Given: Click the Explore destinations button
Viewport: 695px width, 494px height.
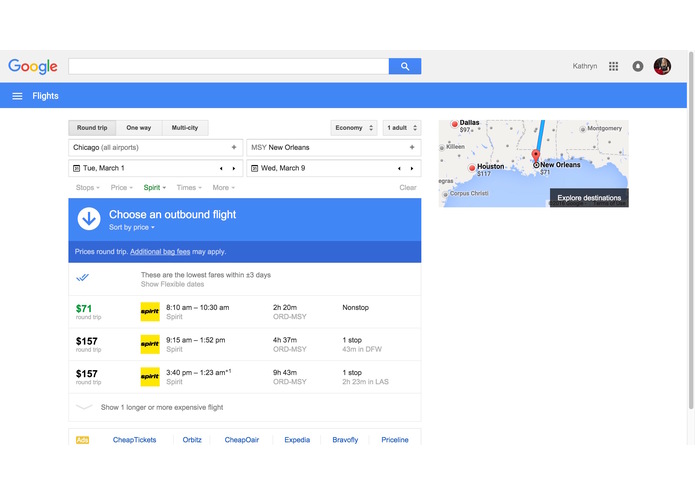Looking at the screenshot, I should point(589,198).
